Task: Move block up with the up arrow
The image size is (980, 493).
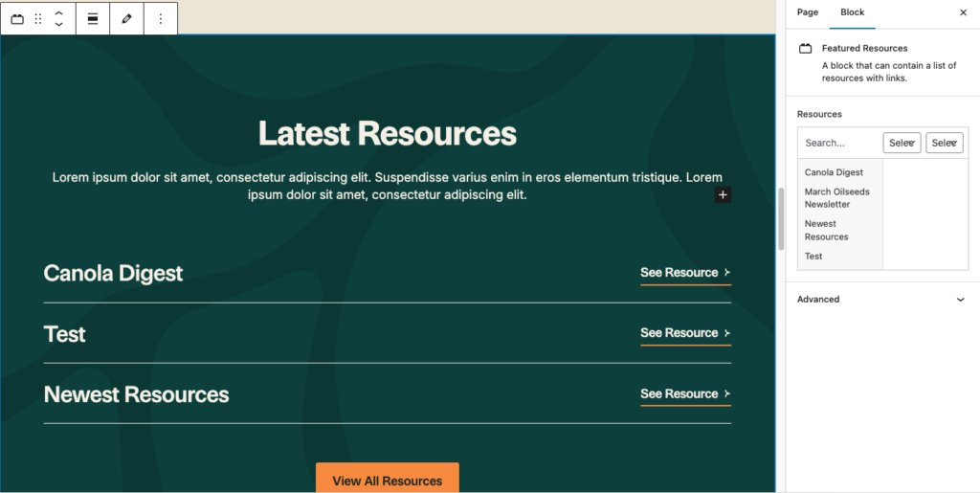Action: (x=58, y=13)
